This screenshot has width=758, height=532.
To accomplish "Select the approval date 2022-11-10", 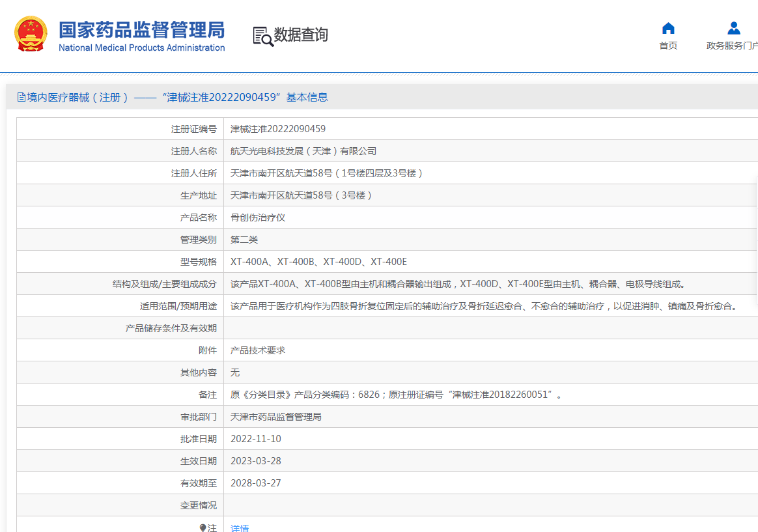I will 257,438.
